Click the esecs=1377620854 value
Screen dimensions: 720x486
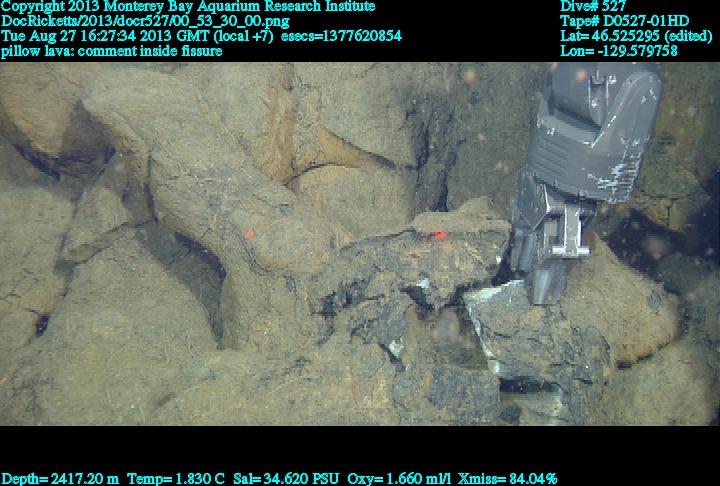342,36
